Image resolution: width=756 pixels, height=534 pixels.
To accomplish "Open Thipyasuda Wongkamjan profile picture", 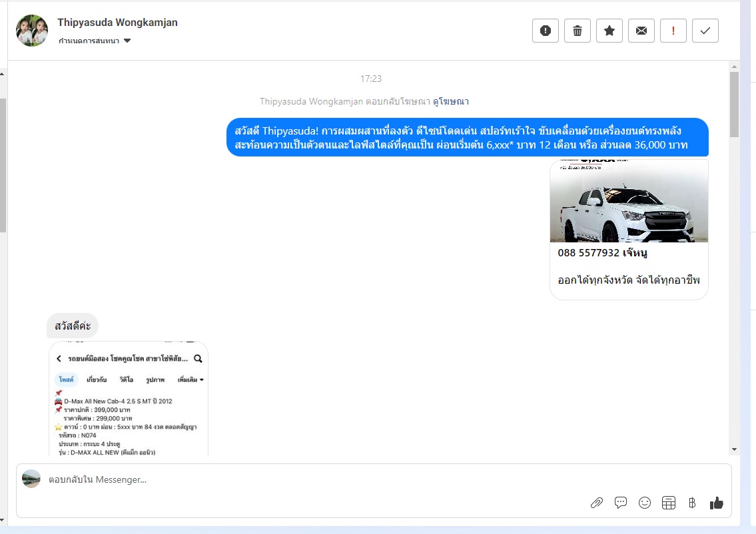I will pyautogui.click(x=32, y=31).
